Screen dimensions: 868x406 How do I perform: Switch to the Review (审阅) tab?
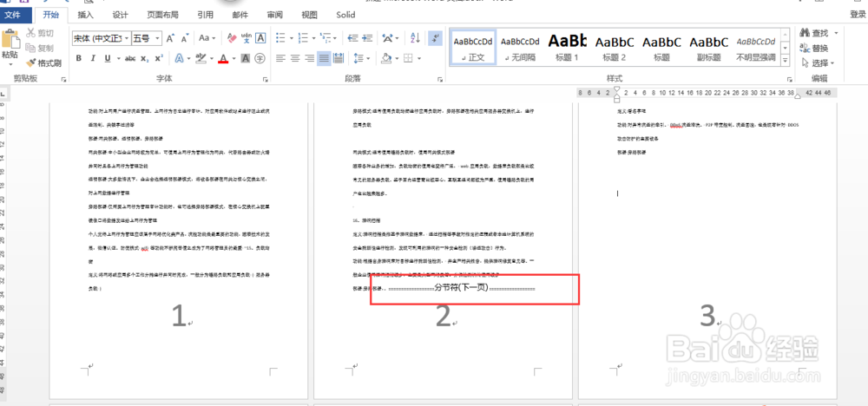[x=274, y=15]
